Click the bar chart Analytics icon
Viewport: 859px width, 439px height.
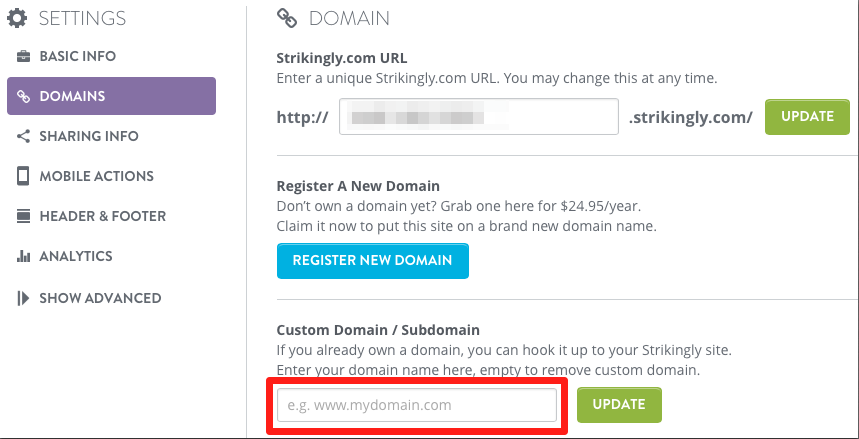click(23, 256)
